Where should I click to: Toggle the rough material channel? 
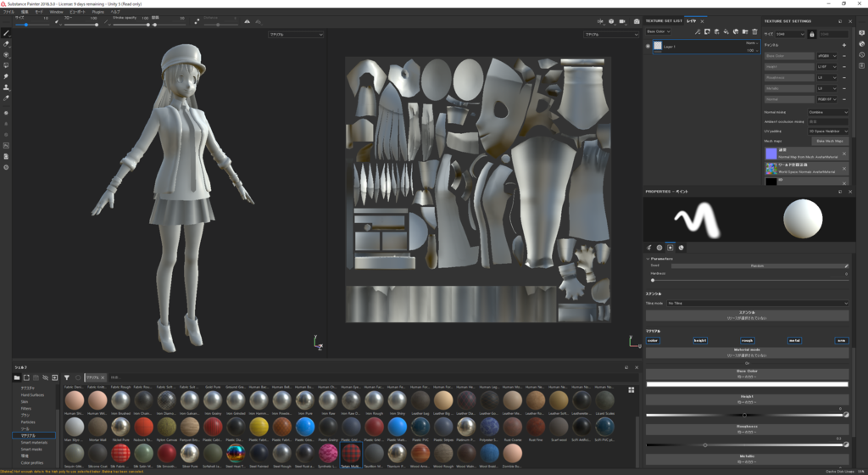747,340
